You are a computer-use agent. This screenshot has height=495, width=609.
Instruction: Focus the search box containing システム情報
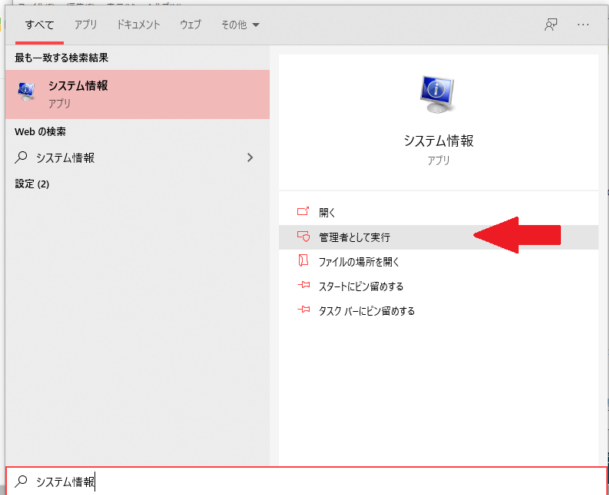pos(306,481)
